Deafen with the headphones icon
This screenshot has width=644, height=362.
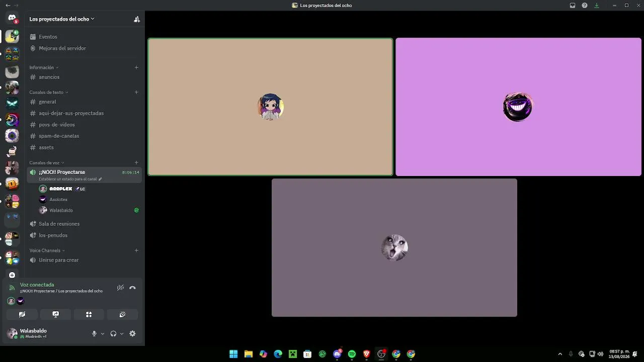[113, 334]
